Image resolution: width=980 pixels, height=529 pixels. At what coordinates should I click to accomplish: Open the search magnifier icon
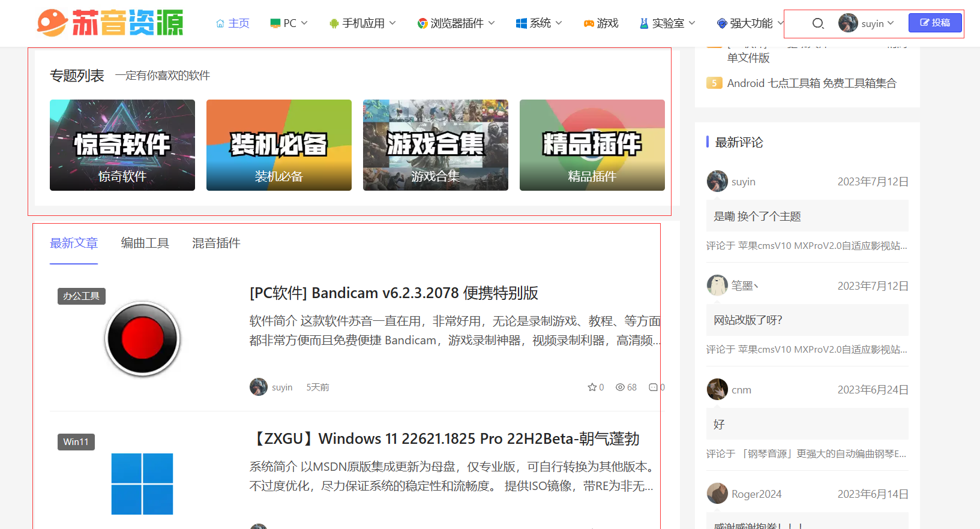click(x=818, y=23)
